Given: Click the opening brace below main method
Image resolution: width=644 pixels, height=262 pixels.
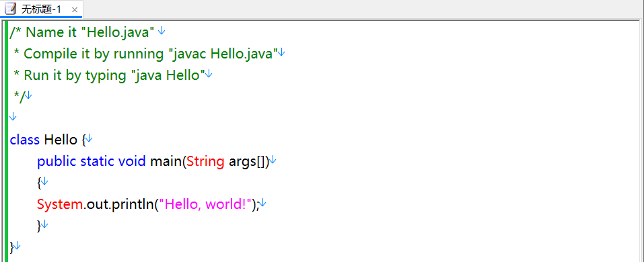Looking at the screenshot, I should 39,183.
